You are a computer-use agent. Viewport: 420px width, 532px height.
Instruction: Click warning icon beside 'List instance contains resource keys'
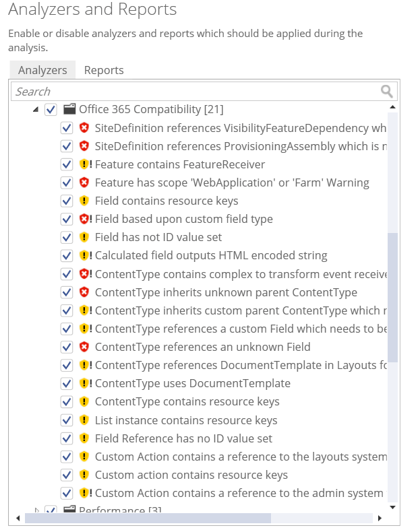pyautogui.click(x=84, y=420)
